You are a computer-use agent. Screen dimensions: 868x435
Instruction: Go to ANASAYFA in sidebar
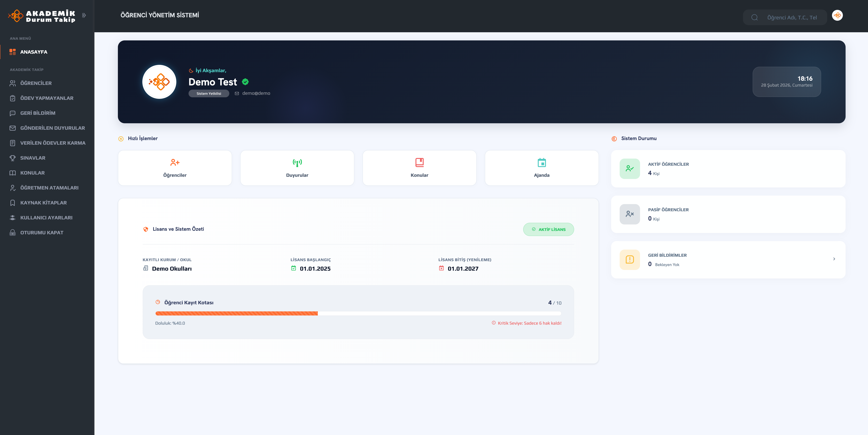tap(34, 52)
